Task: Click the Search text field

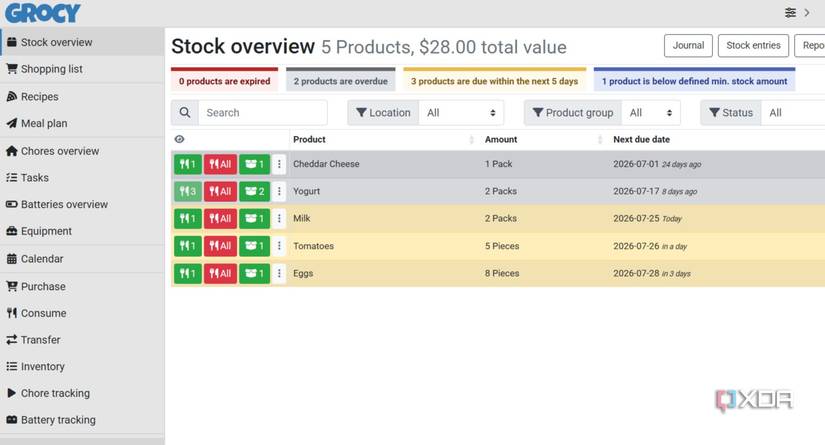Action: [263, 113]
